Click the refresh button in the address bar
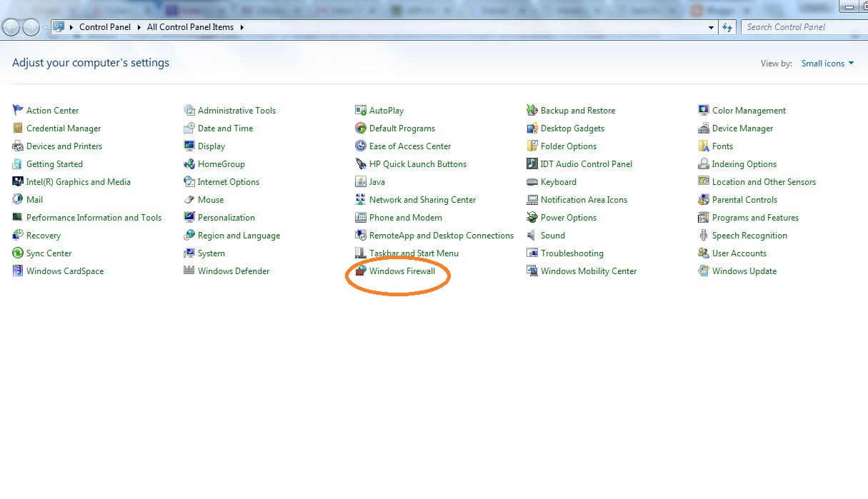This screenshot has width=868, height=499. (x=727, y=27)
